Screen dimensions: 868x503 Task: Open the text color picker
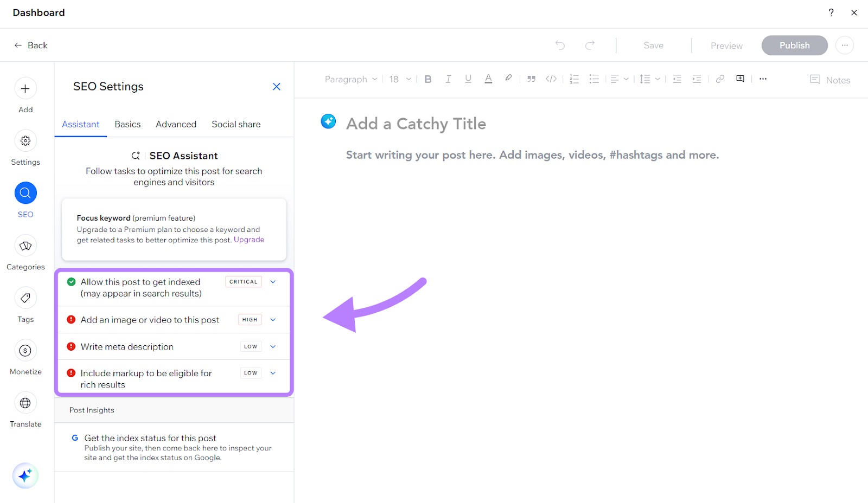coord(488,79)
